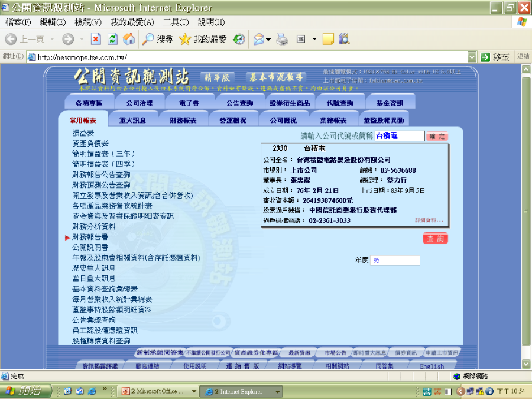Click the Windows flag throbber logo
Viewport: 532px width, 399px height.
click(522, 22)
